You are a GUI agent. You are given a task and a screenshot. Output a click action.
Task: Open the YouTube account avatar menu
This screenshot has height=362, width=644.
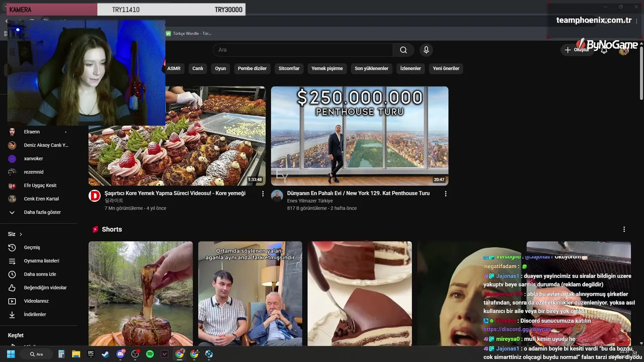click(x=624, y=50)
